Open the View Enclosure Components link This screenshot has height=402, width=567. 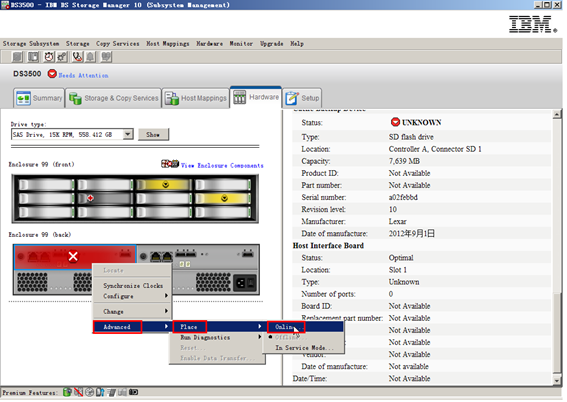click(222, 166)
